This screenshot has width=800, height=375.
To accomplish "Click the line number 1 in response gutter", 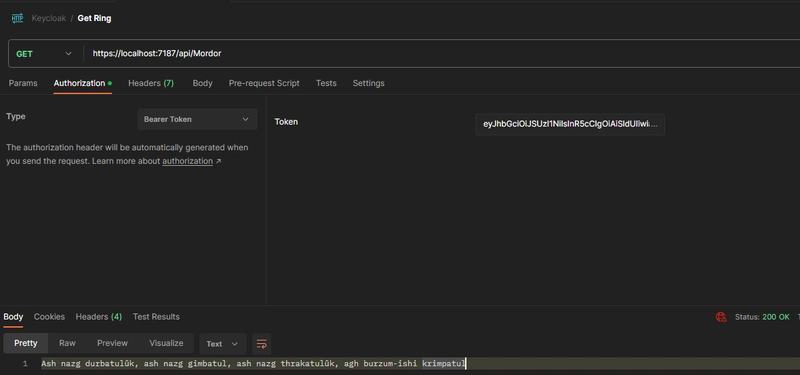I will [x=25, y=364].
